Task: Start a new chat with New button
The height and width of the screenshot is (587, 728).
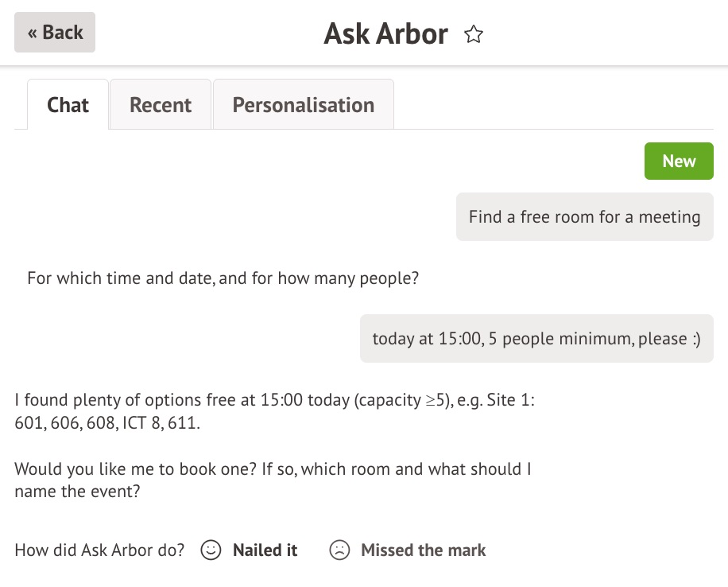Action: coord(678,161)
